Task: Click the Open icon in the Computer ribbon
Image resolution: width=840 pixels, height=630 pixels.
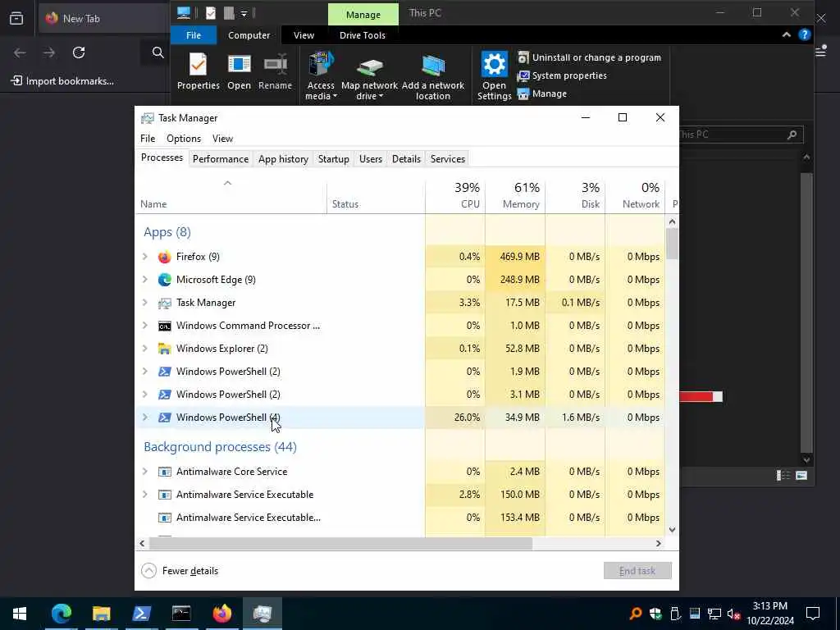Action: (239, 64)
